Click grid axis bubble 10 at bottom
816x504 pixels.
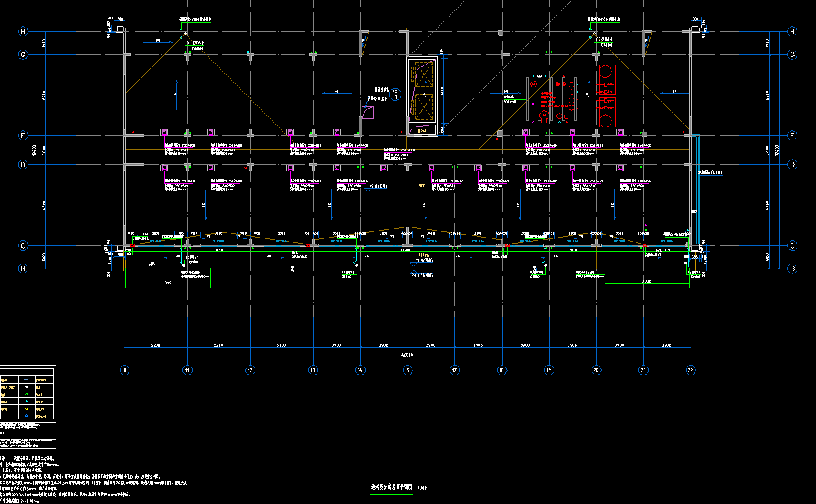(124, 370)
